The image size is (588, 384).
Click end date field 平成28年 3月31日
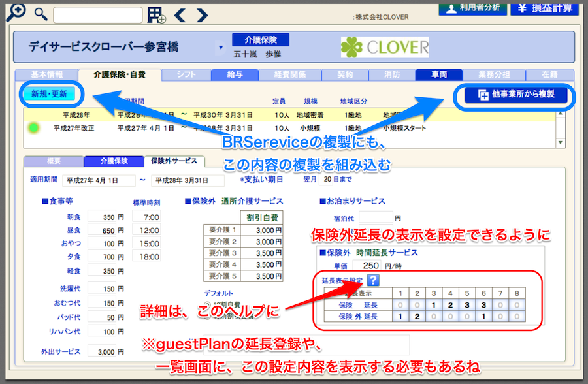[188, 180]
